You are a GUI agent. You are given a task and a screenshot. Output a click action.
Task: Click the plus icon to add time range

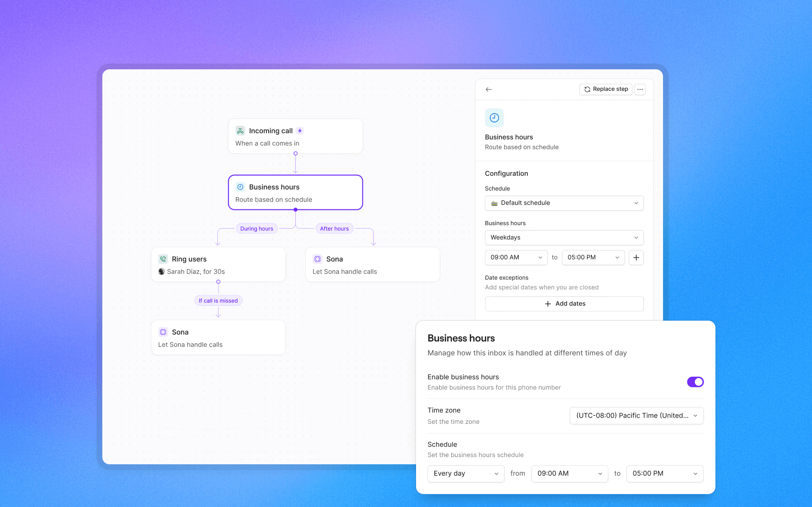(x=636, y=257)
